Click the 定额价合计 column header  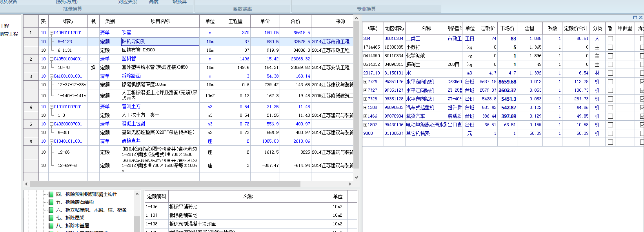576,28
